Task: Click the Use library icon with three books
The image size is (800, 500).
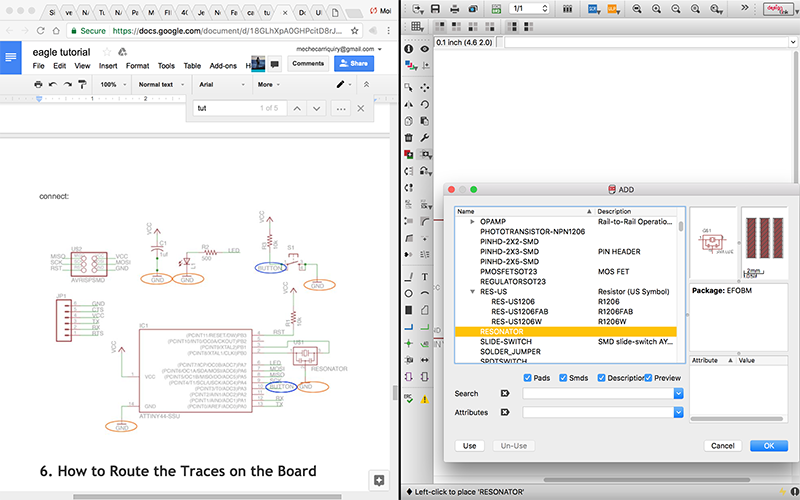Action: (x=567, y=9)
